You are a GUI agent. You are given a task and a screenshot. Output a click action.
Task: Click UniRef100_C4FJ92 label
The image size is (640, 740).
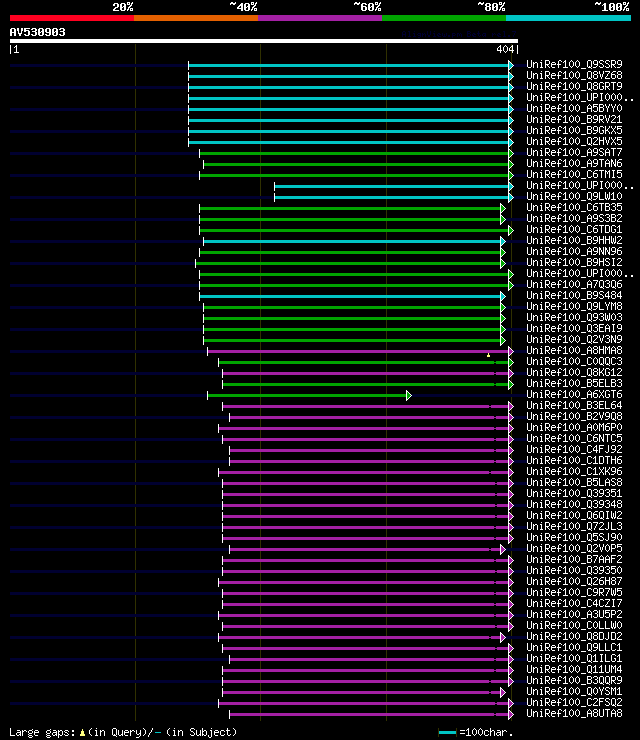click(x=574, y=450)
